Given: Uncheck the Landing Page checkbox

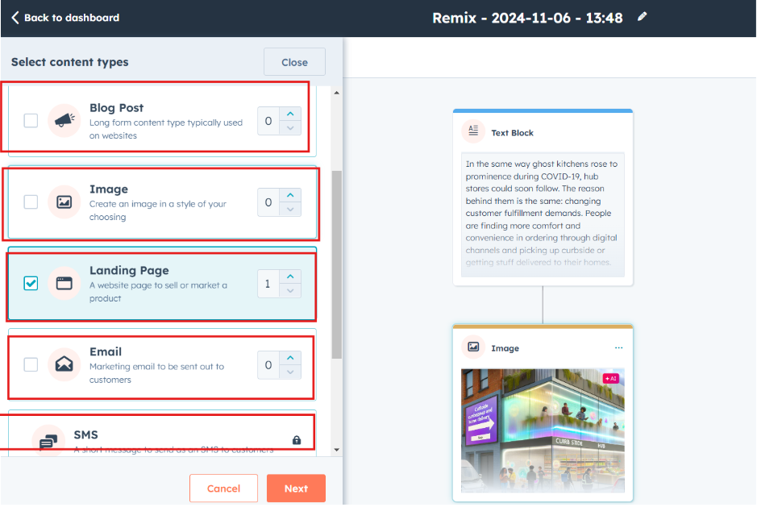Looking at the screenshot, I should (30, 284).
